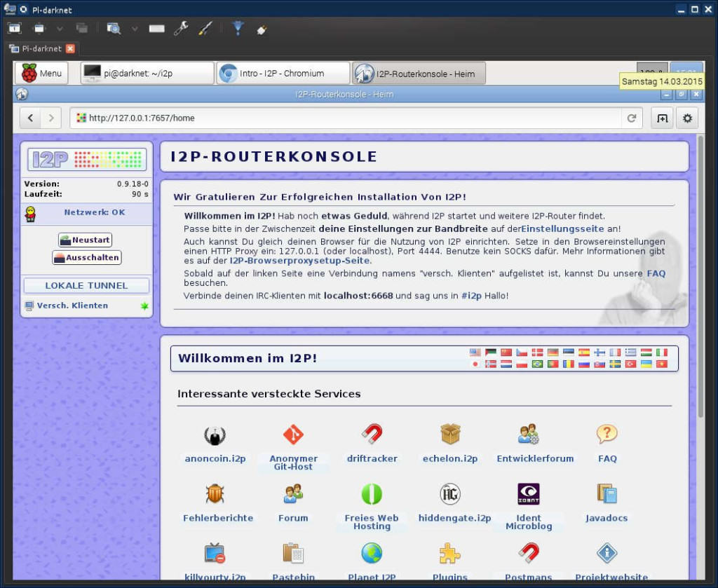
Task: Open the anoncoin.i2p service icon
Action: [215, 435]
